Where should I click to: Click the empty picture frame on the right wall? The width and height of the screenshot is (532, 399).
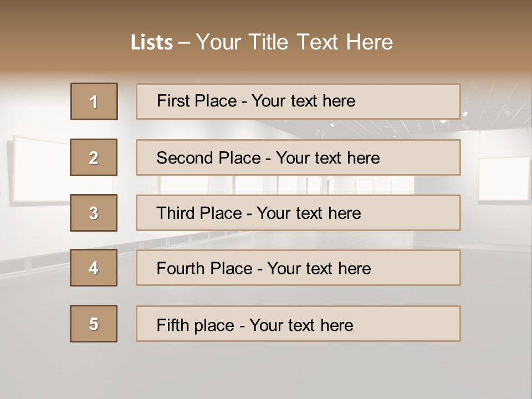(504, 180)
